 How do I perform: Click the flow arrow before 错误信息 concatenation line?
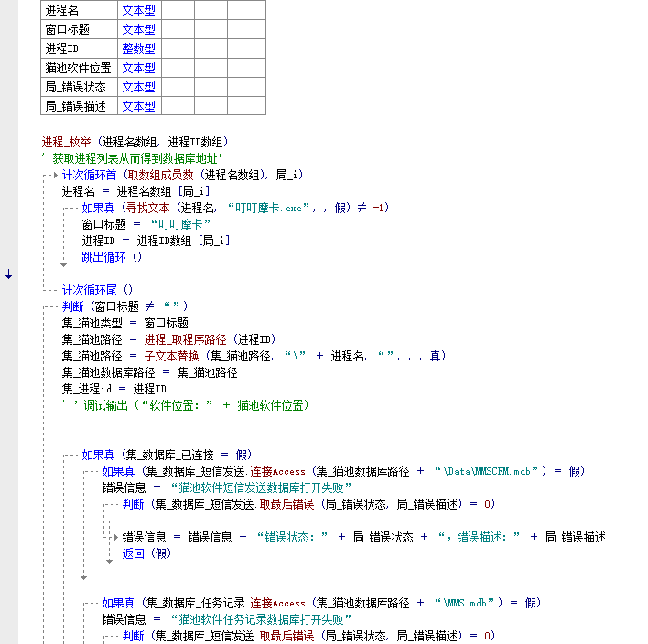pos(115,537)
